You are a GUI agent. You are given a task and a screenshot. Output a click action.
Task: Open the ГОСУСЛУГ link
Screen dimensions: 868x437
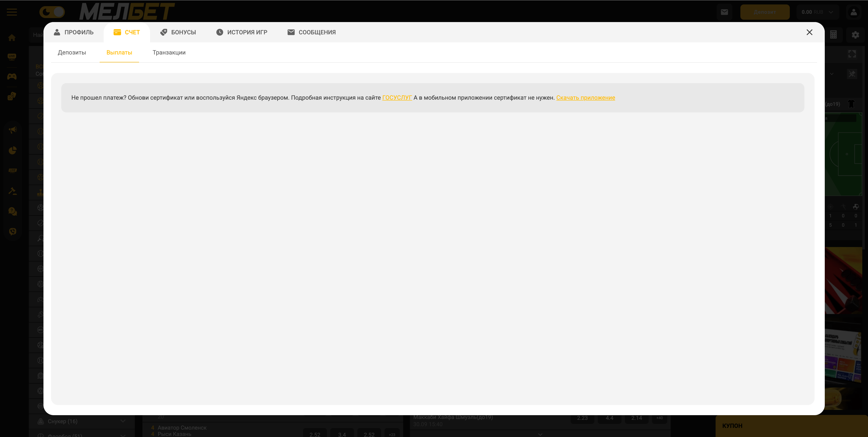pyautogui.click(x=397, y=98)
